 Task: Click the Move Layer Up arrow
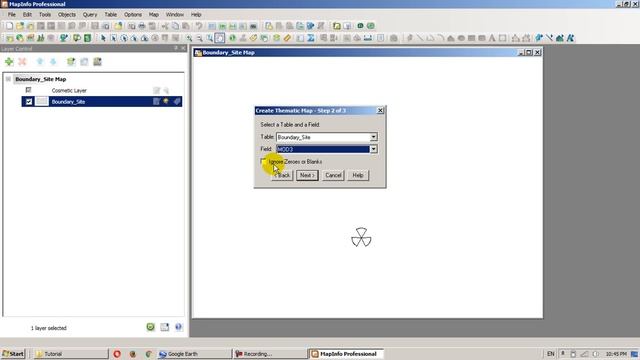[x=40, y=62]
